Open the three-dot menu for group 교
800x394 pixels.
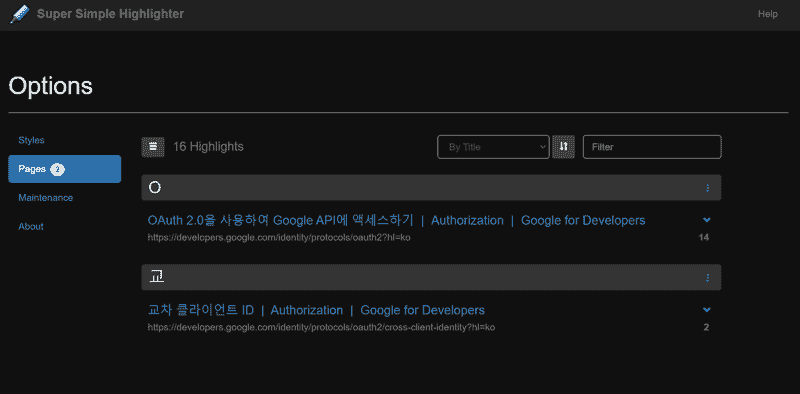point(707,278)
